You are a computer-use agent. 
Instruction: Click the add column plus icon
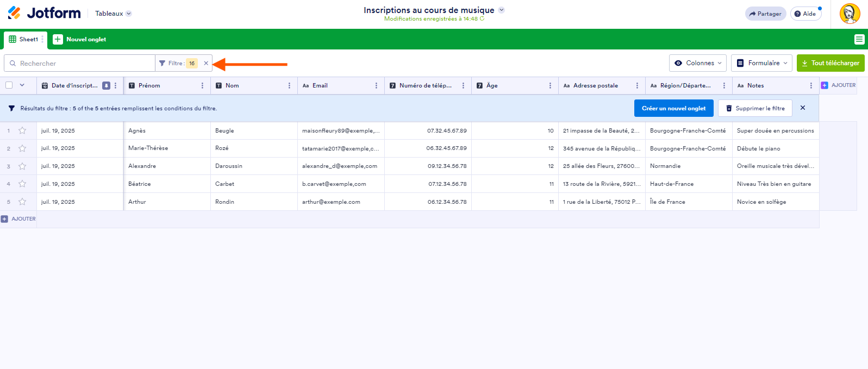(825, 85)
